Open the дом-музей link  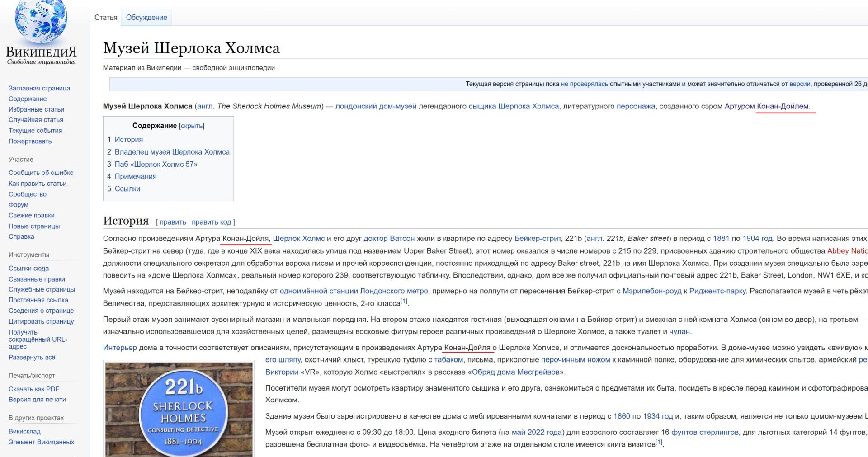(x=397, y=106)
